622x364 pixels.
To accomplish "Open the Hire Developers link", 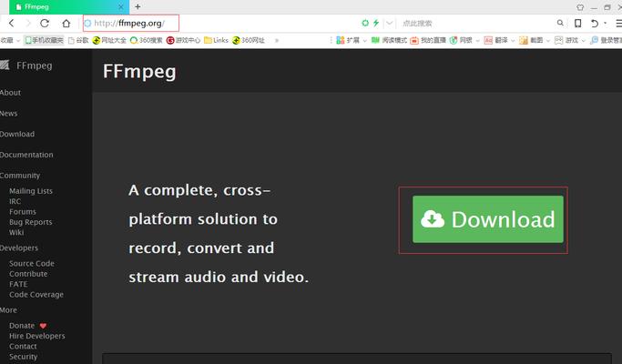I will (37, 336).
